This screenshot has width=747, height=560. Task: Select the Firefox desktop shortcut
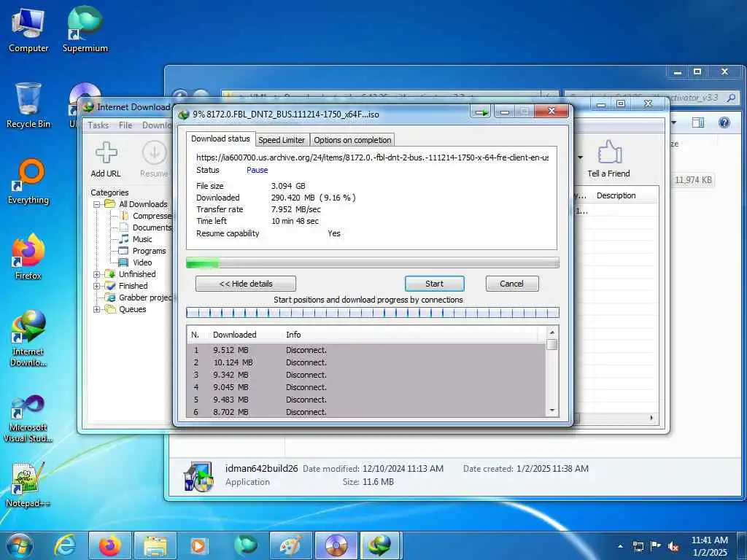tap(28, 257)
